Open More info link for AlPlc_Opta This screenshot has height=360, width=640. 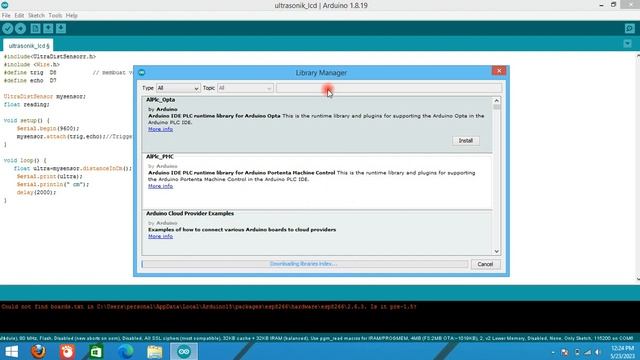[x=160, y=129]
